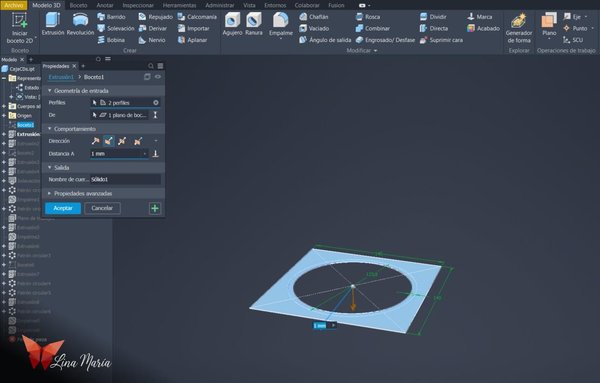Click the Directa edit tool
The width and height of the screenshot is (600, 383).
(x=434, y=28)
